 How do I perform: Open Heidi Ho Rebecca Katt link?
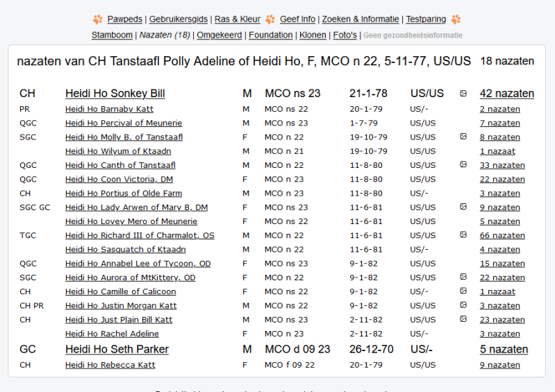(110, 365)
